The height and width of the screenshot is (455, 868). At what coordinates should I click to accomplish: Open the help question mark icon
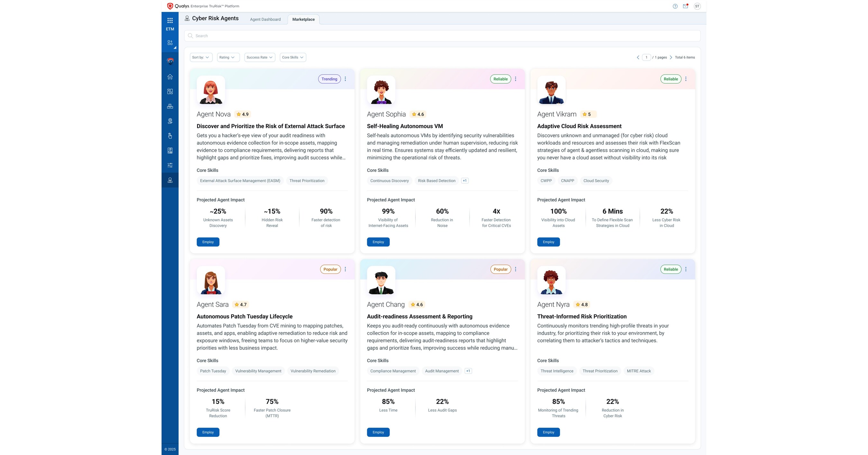(x=675, y=6)
